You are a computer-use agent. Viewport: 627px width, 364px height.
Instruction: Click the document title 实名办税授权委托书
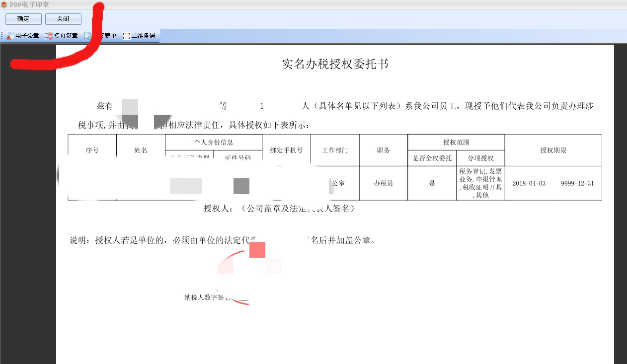(335, 64)
